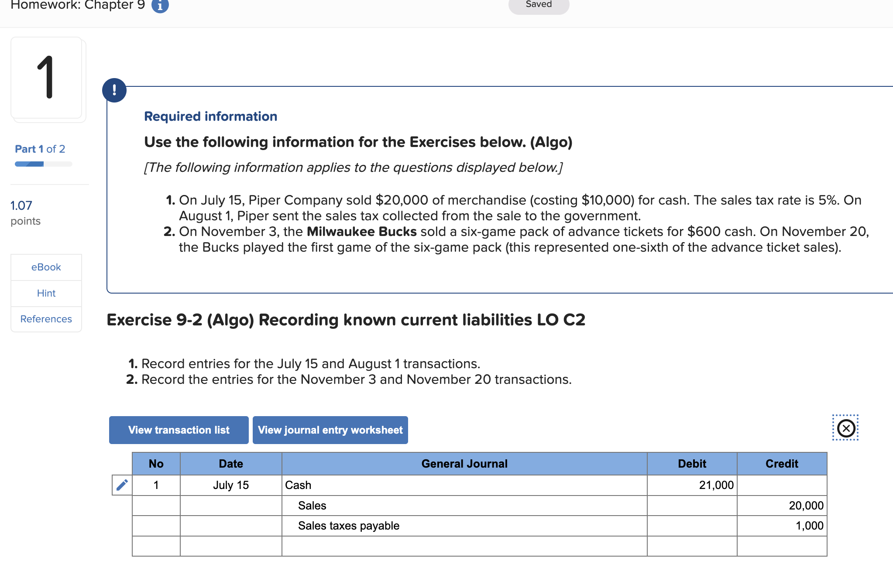Click the Milwaukee Bucks bold text

tap(362, 232)
